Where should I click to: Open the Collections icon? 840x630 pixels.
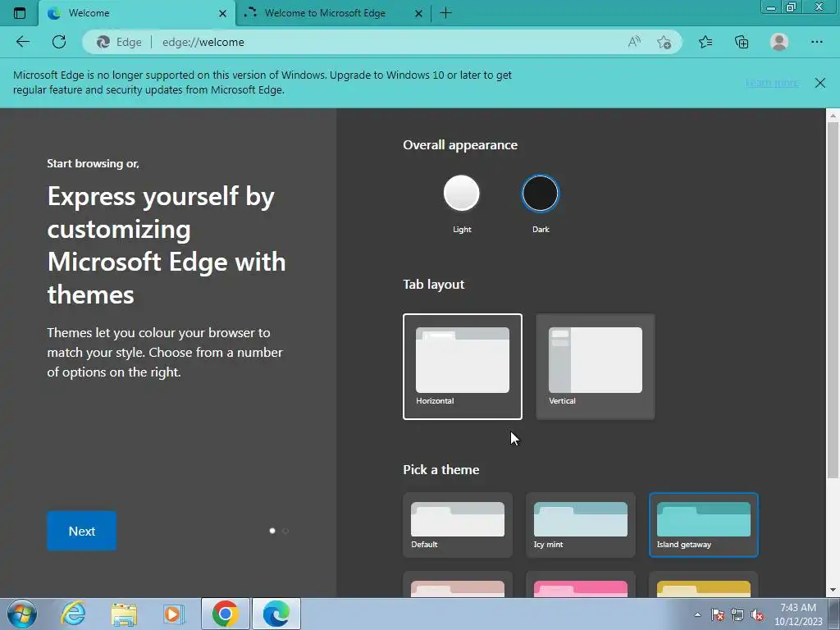point(742,42)
